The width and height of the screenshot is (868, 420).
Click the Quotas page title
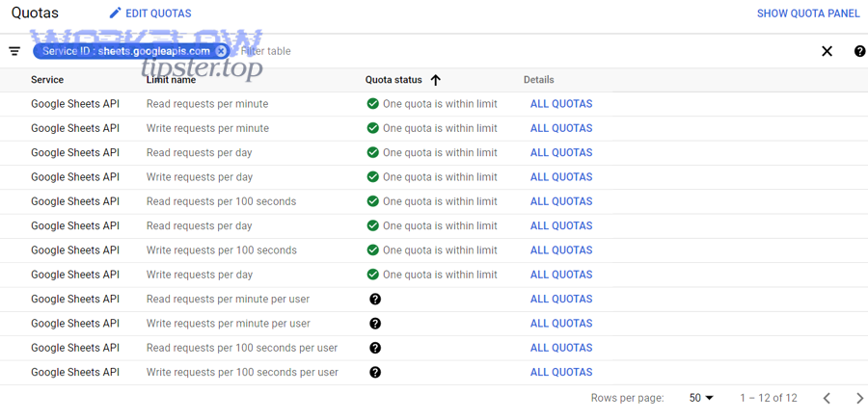pos(35,13)
